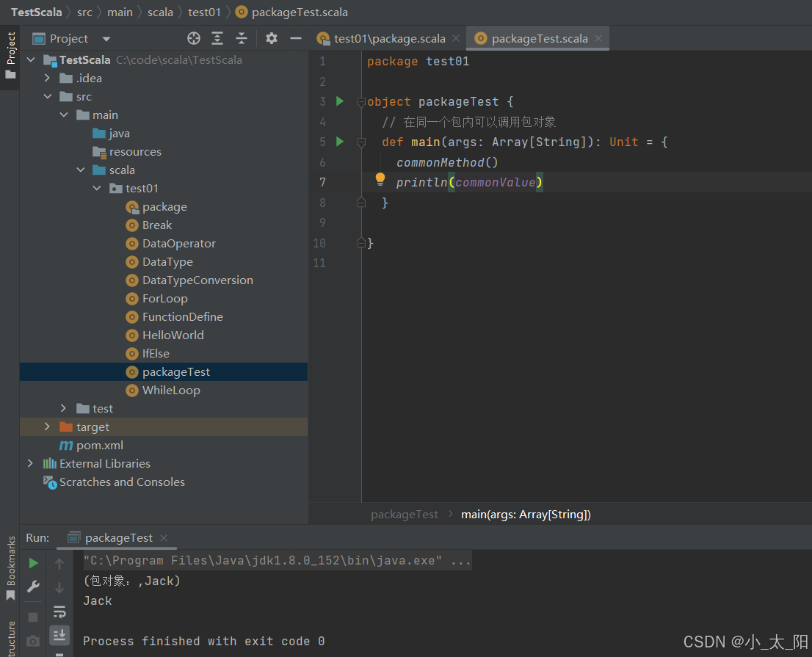Collapse the TestScala root node
This screenshot has width=812, height=657.
coord(31,60)
